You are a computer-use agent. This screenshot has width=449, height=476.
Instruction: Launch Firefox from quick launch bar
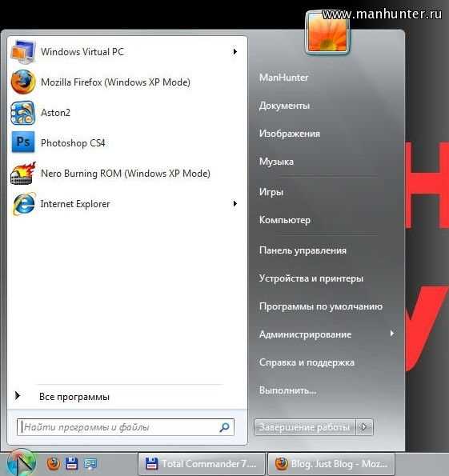pyautogui.click(x=54, y=463)
